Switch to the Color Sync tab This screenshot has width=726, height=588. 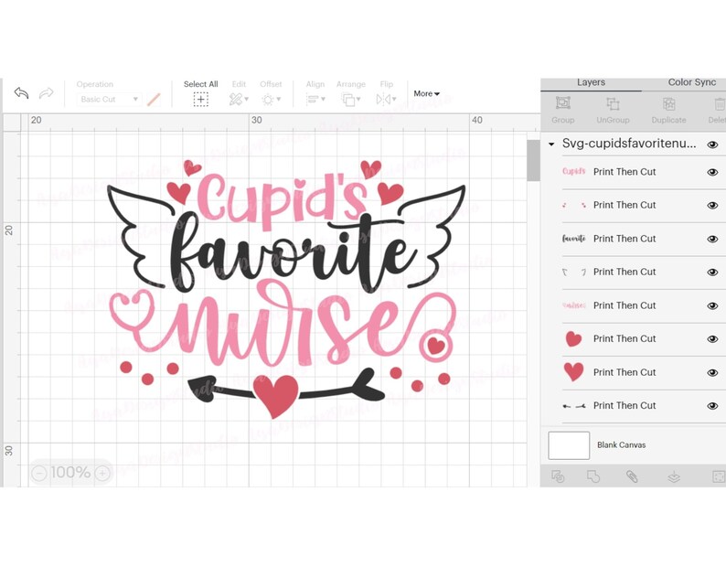[x=692, y=82]
